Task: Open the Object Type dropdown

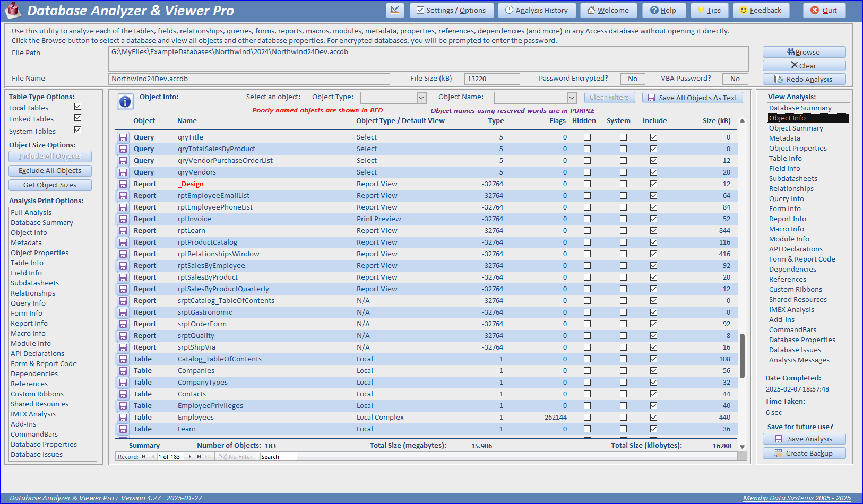Action: tap(421, 98)
